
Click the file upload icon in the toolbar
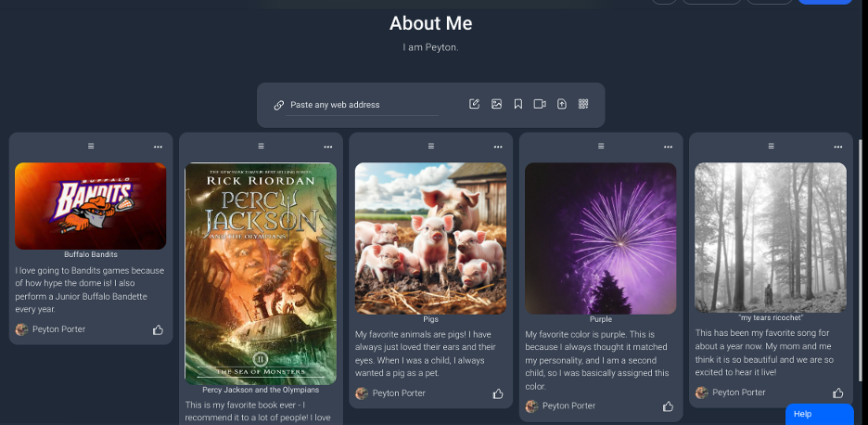562,104
